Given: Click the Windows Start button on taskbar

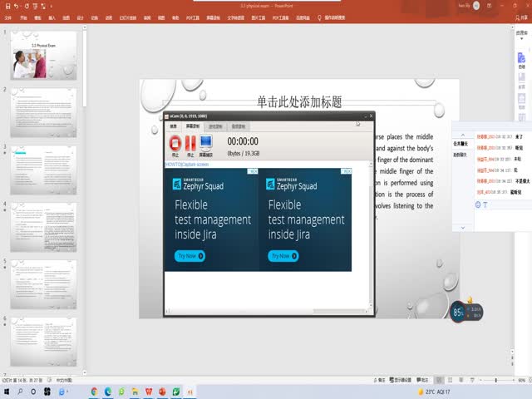Looking at the screenshot, I should point(7,392).
